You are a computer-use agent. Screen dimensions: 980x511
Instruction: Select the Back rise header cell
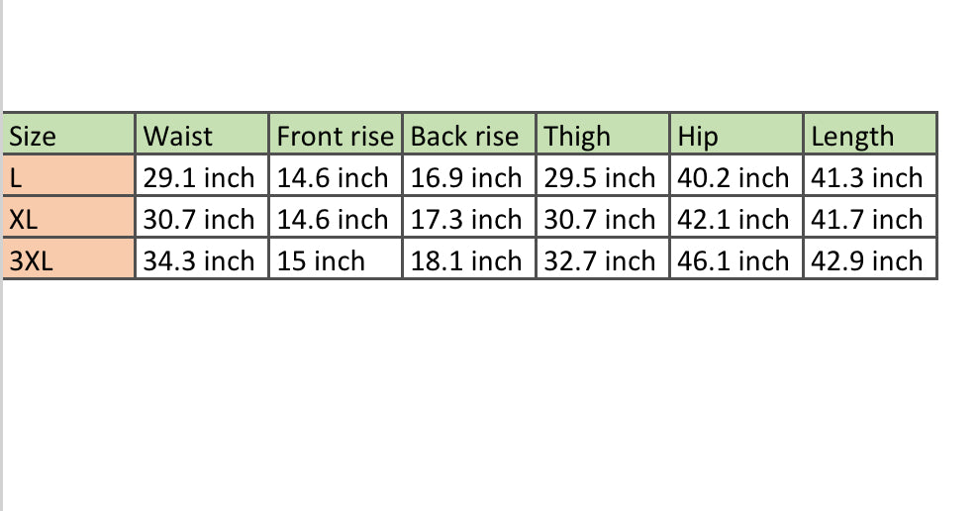point(469,136)
